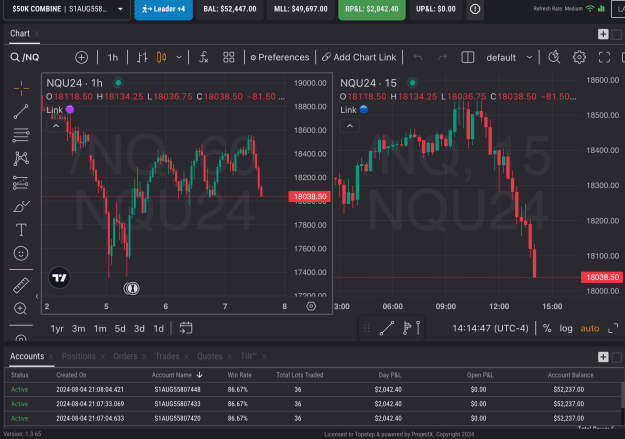Select the brush drawing tool

[21, 207]
